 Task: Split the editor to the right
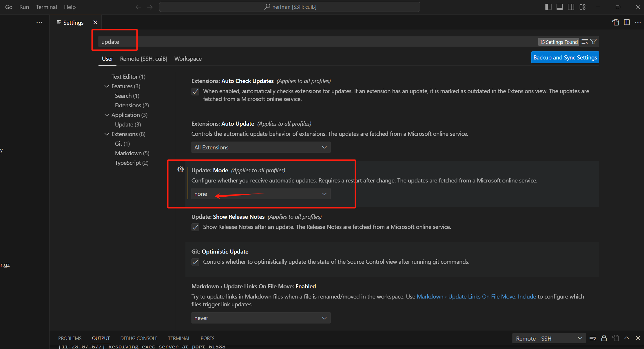[x=627, y=22]
